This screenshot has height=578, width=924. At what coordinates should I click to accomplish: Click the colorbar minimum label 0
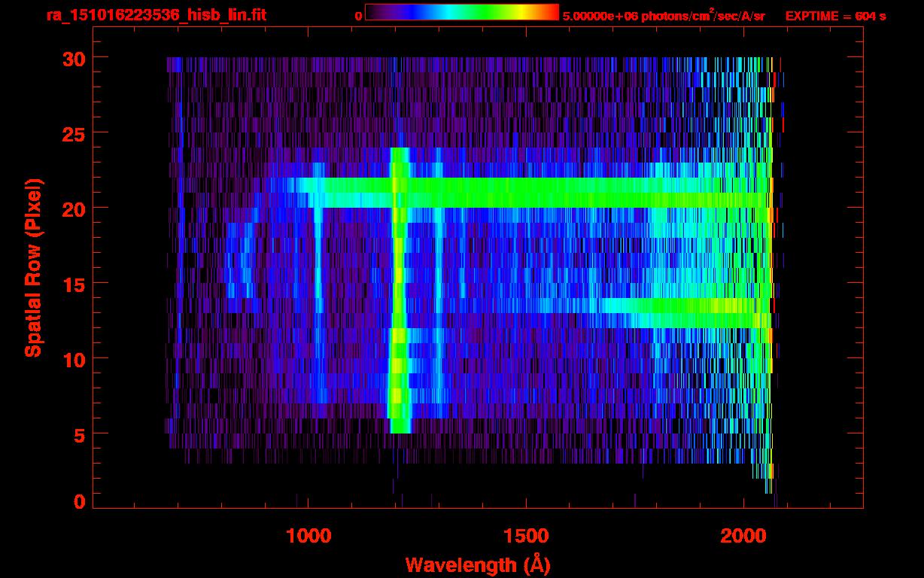coord(358,16)
